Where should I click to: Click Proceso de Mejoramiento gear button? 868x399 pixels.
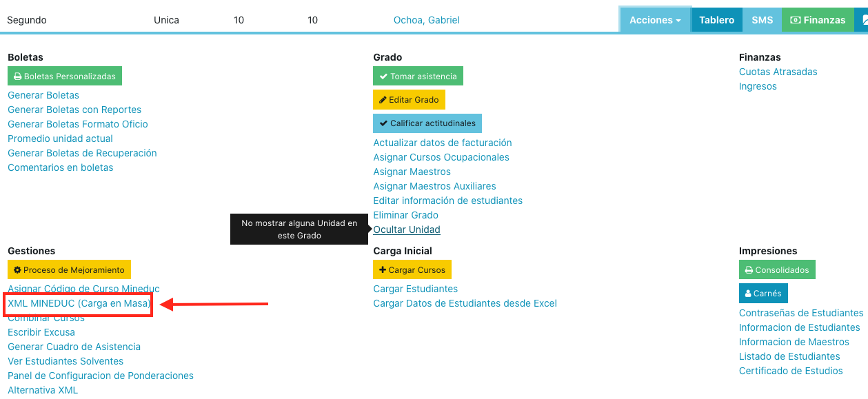[x=69, y=269]
